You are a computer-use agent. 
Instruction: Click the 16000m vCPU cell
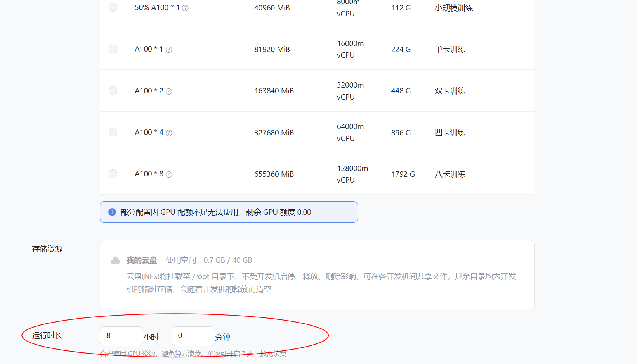(x=351, y=49)
